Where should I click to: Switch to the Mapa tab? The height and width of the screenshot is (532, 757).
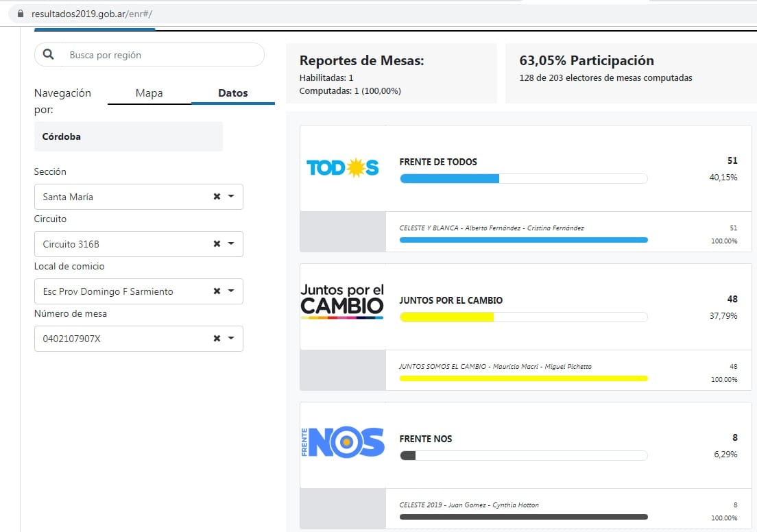(x=149, y=93)
